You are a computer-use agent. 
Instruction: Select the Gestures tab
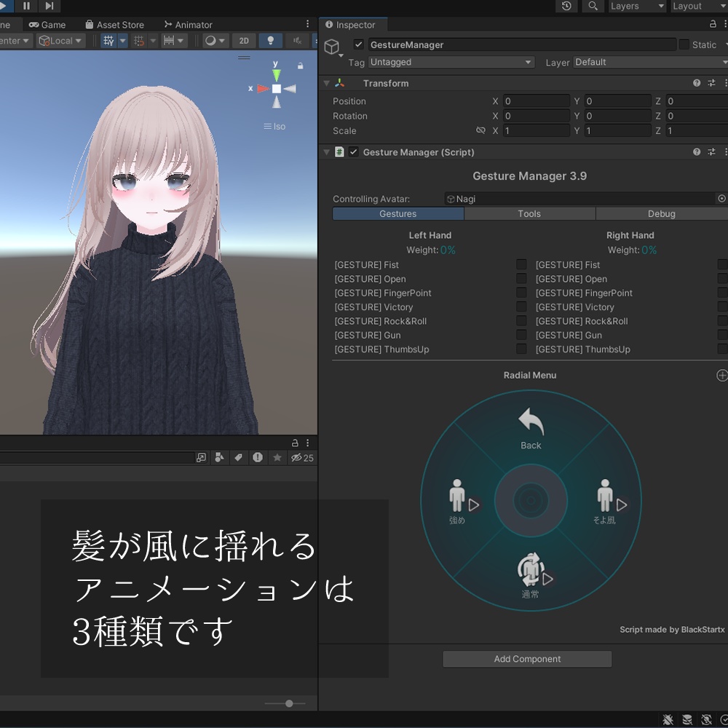pos(398,213)
